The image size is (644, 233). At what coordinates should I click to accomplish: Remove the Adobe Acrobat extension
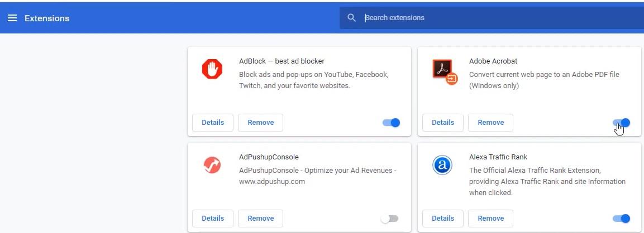click(490, 123)
